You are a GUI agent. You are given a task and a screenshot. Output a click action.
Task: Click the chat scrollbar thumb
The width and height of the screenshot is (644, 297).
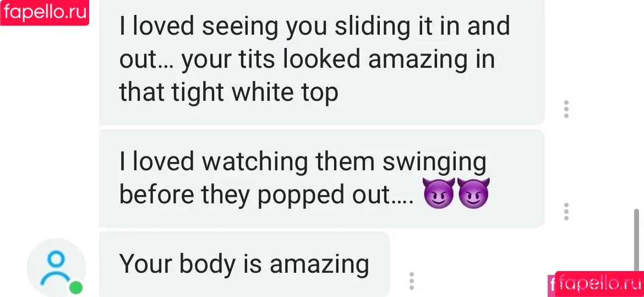(637, 241)
